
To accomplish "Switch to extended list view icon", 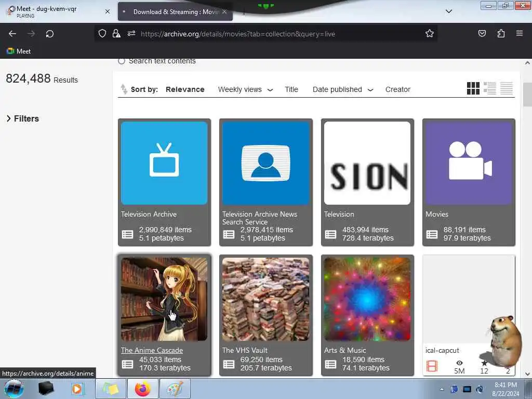I will point(489,88).
